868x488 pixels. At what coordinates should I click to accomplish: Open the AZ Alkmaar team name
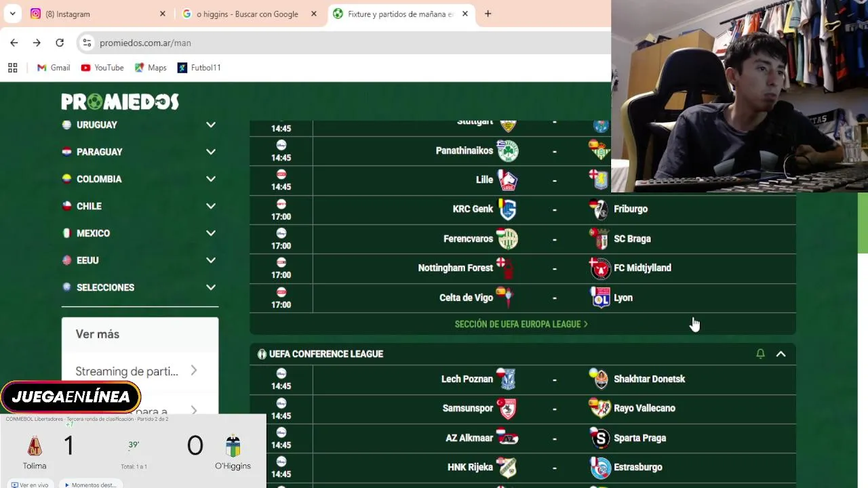(469, 438)
